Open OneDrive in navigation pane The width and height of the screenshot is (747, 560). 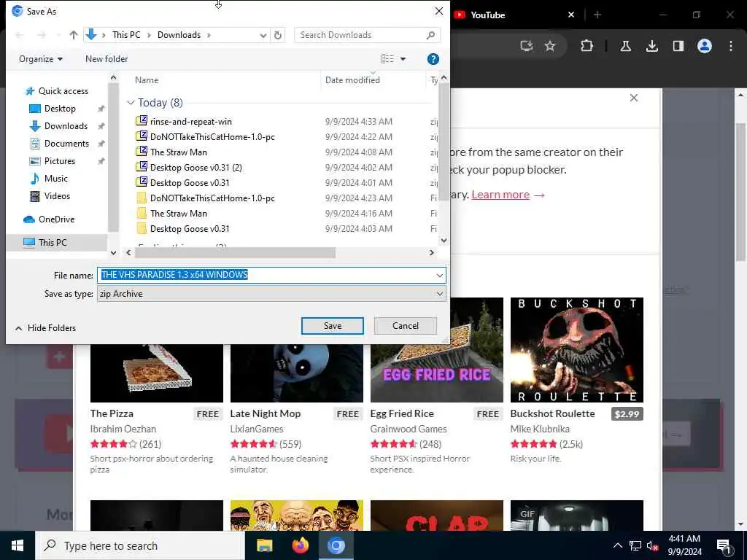tap(56, 219)
